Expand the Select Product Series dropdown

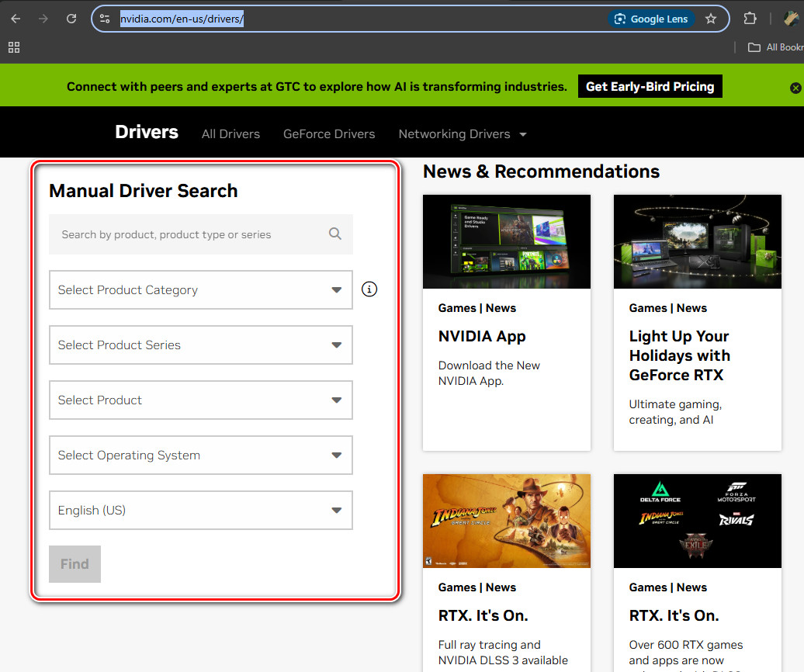[200, 345]
